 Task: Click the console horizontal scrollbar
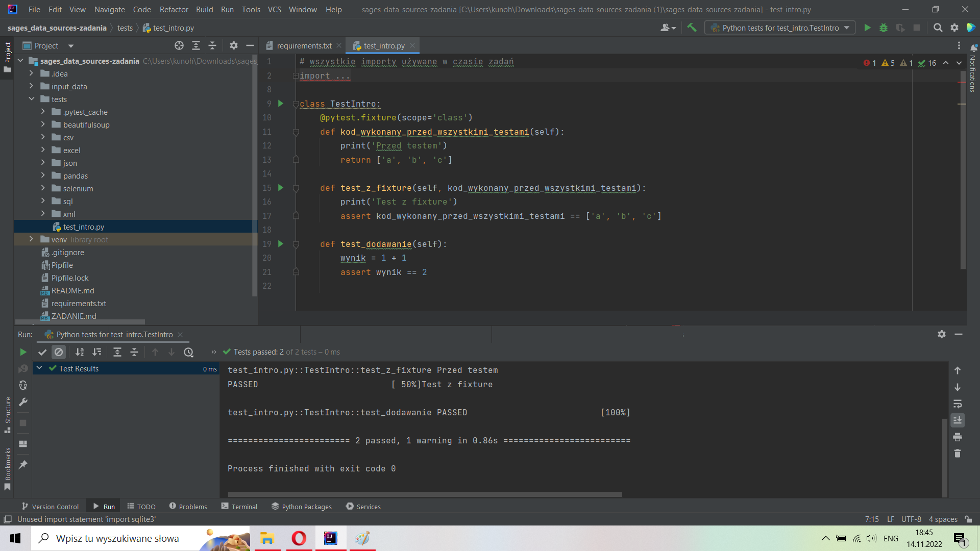(425, 494)
